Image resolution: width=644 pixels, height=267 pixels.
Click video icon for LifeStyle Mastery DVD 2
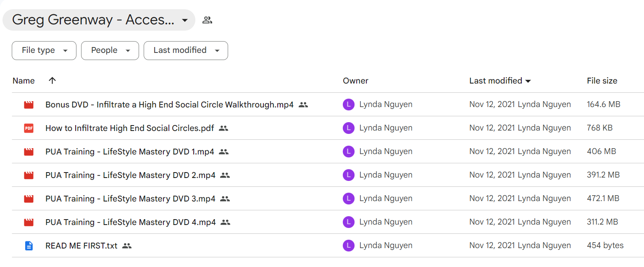coord(29,175)
